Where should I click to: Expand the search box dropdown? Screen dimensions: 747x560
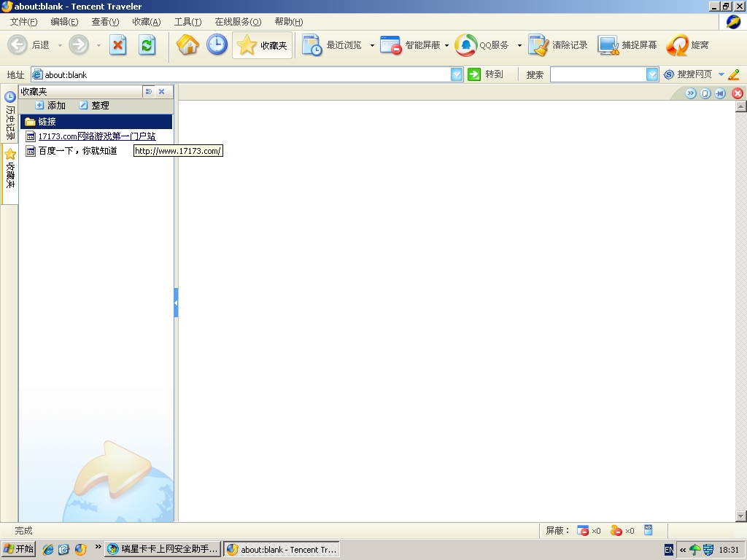click(652, 75)
